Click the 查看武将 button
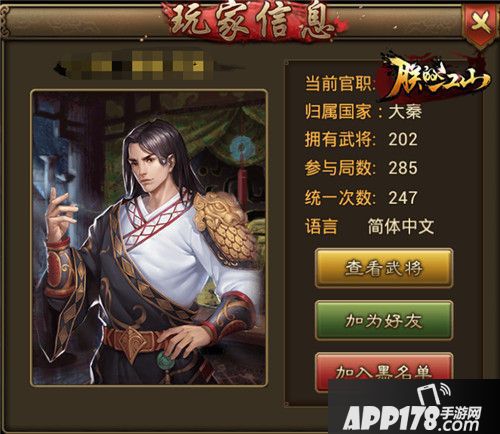The image size is (500, 434). point(384,268)
